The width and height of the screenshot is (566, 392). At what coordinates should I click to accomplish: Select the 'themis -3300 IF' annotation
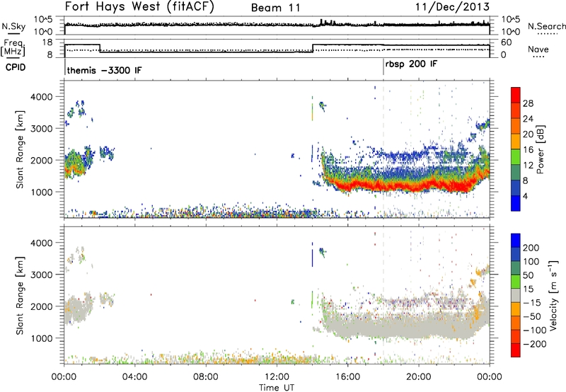point(104,70)
